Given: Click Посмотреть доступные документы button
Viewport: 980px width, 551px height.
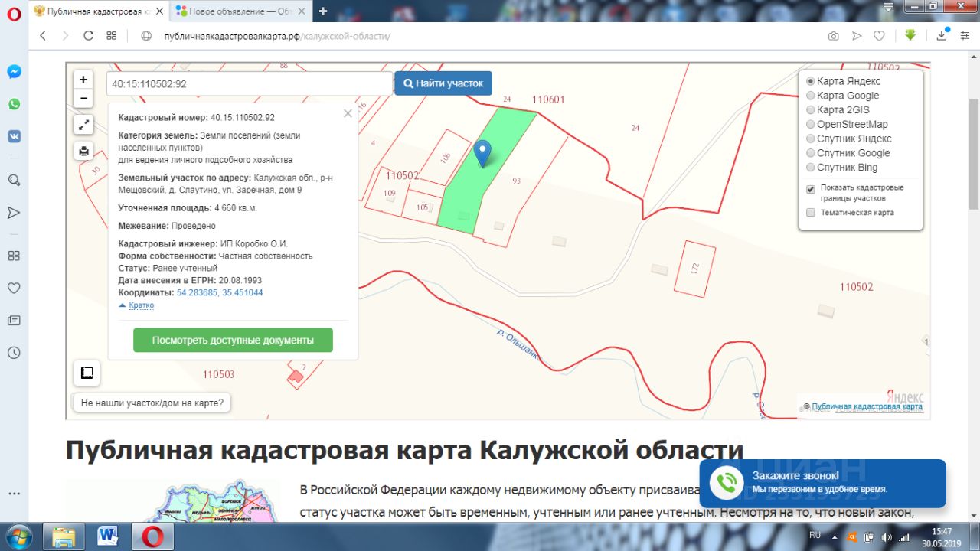Looking at the screenshot, I should (x=233, y=341).
